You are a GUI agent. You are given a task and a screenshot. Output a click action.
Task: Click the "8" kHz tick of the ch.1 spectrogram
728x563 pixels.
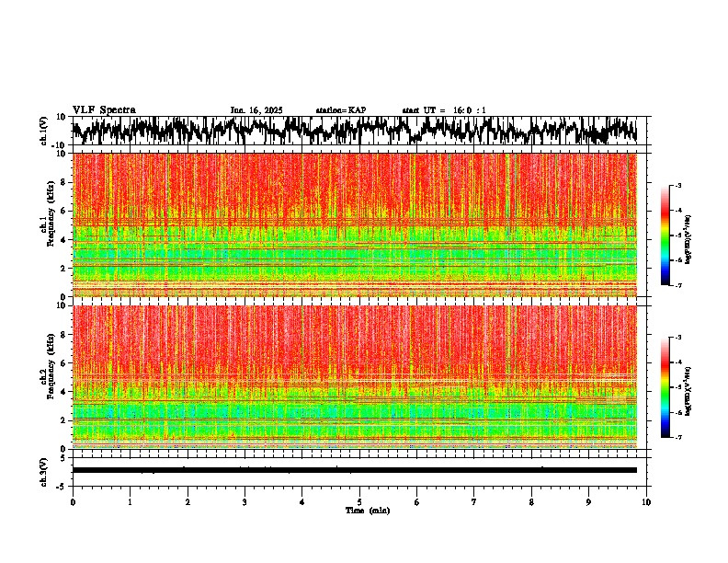coord(63,182)
